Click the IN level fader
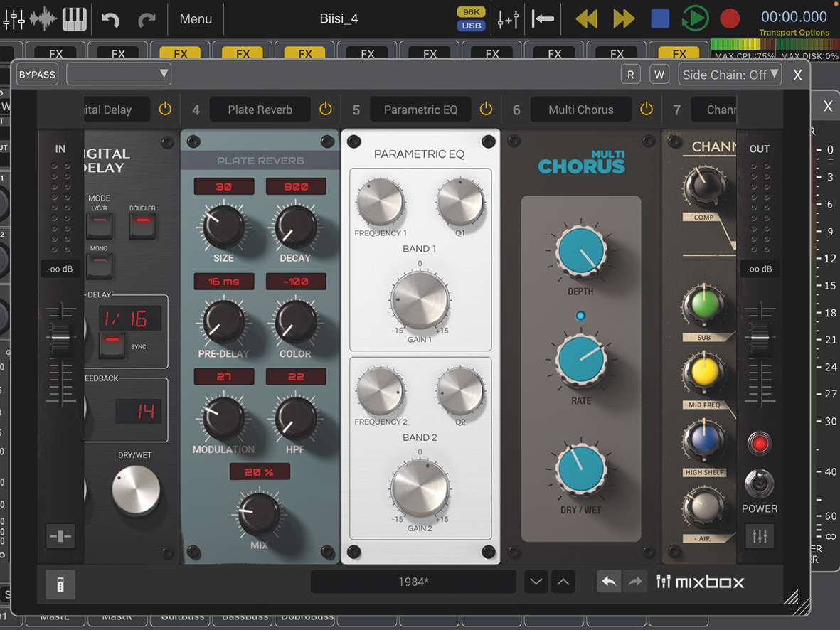This screenshot has height=630, width=840. [60, 337]
